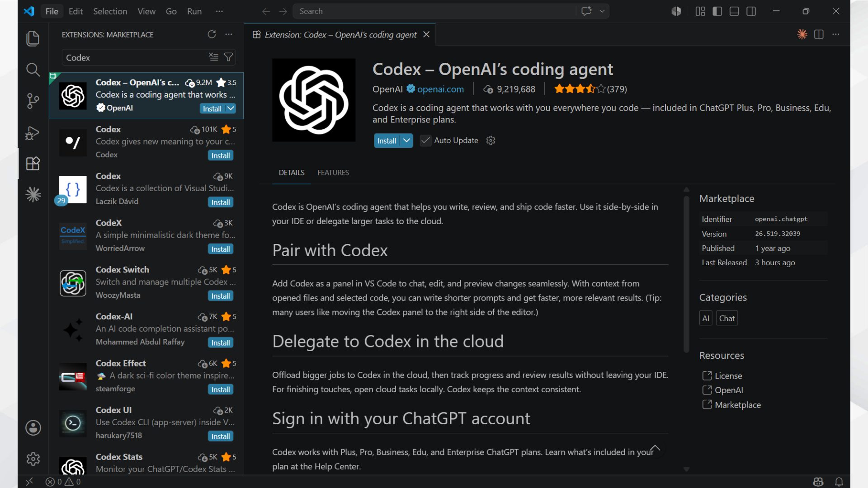Viewport: 868px width, 488px height.
Task: Open the openai.com publisher link
Action: pos(440,89)
